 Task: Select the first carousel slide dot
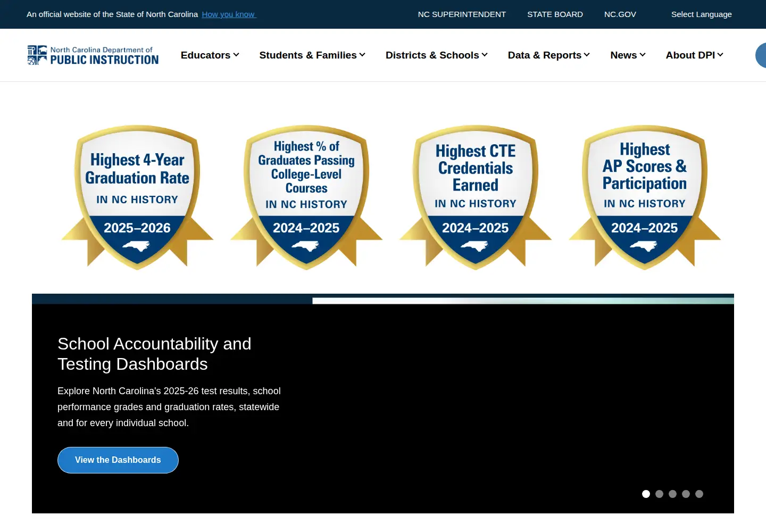tap(646, 494)
